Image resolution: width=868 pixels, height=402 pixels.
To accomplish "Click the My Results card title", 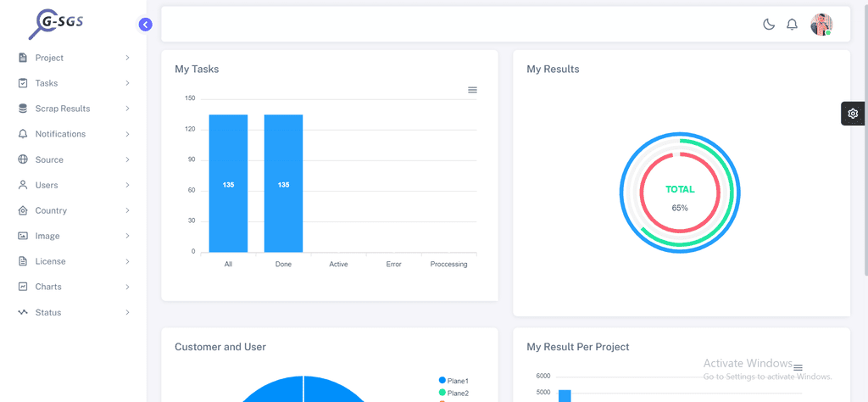I will [x=553, y=70].
